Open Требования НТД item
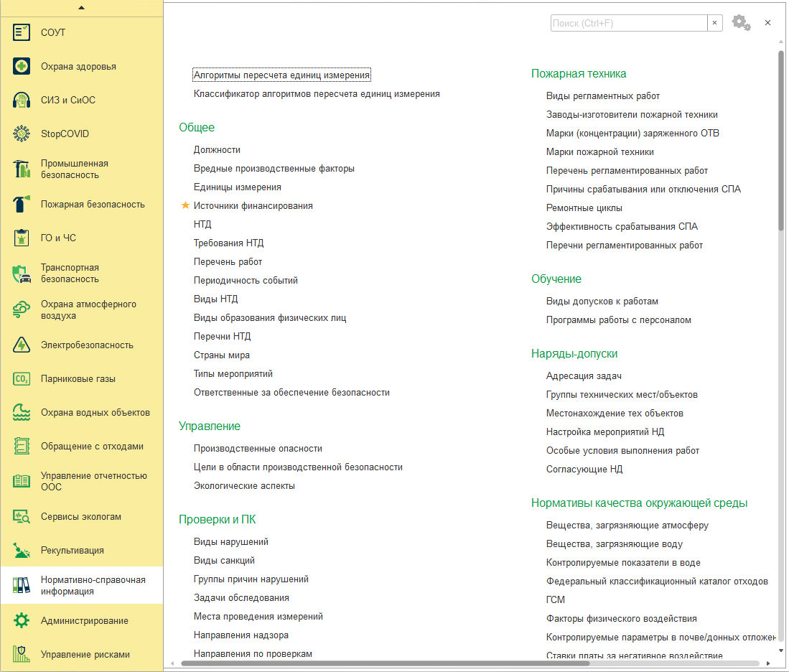The image size is (789, 672). click(228, 243)
